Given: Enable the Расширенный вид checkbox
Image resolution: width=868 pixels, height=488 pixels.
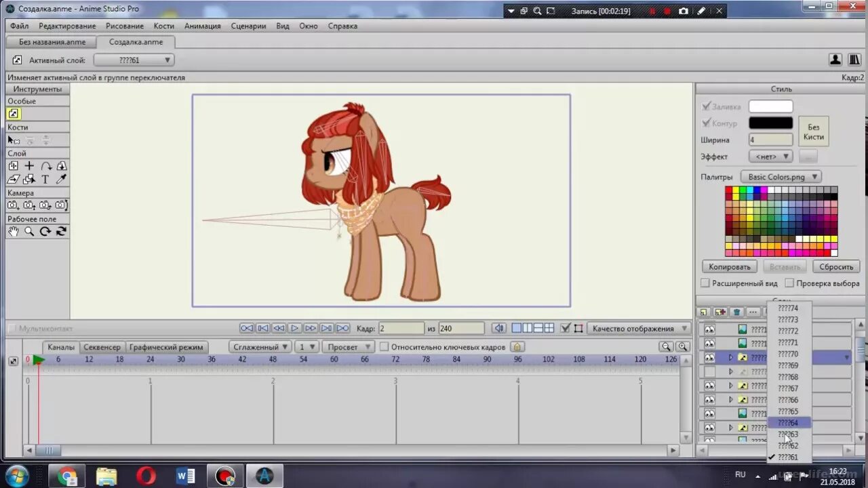Looking at the screenshot, I should (705, 283).
